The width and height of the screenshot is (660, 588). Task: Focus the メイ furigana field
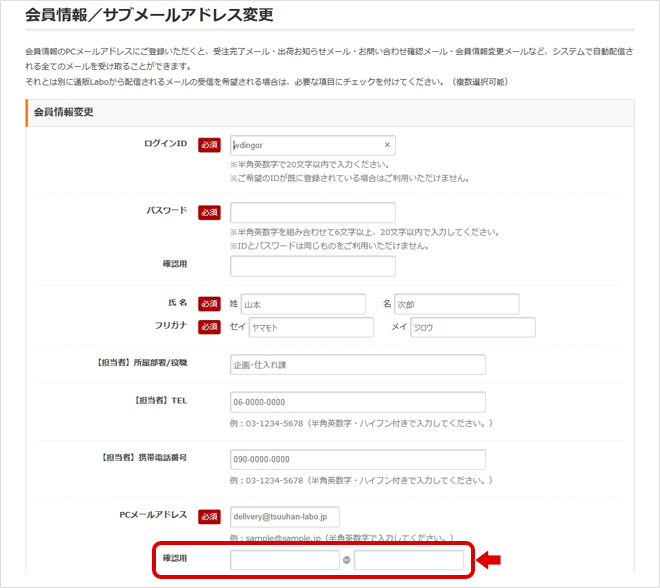[472, 328]
